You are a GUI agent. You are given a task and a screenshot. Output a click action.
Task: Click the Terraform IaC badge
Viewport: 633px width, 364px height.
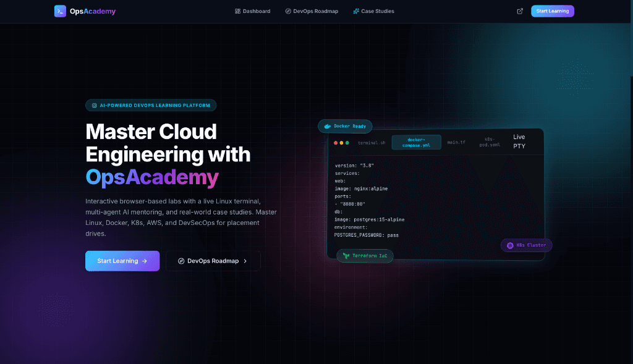click(365, 256)
